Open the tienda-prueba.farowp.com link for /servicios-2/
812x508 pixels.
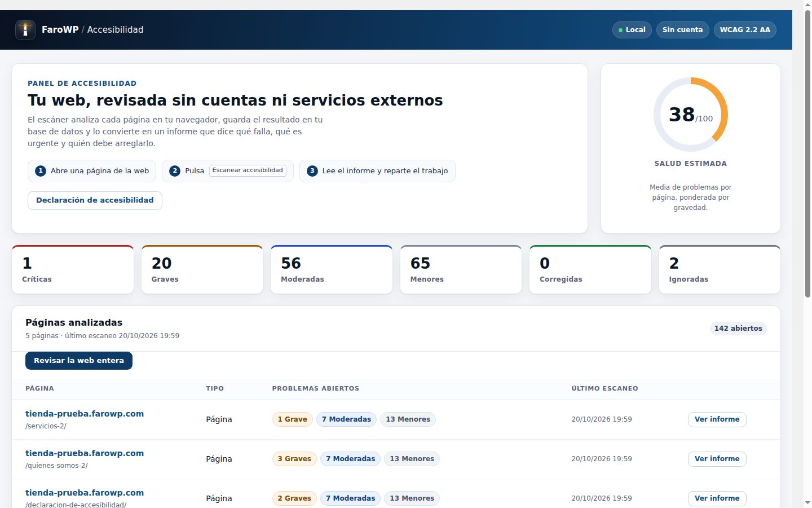tap(85, 414)
